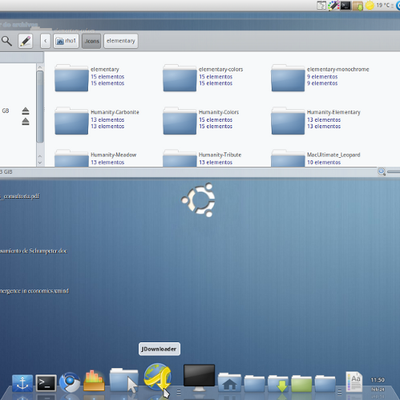
Task: Select the Schumpeter.doc desktop file
Action: pyautogui.click(x=33, y=251)
